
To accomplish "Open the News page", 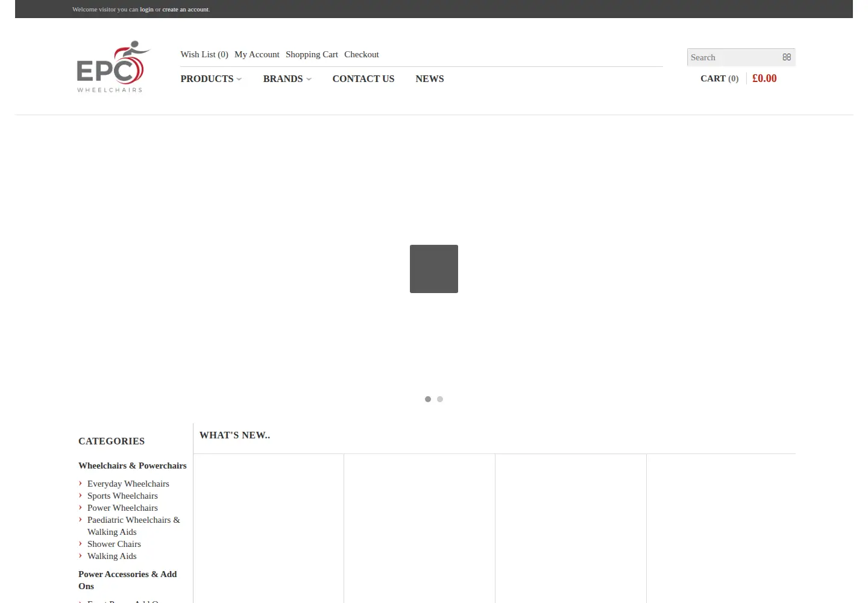I will point(430,79).
